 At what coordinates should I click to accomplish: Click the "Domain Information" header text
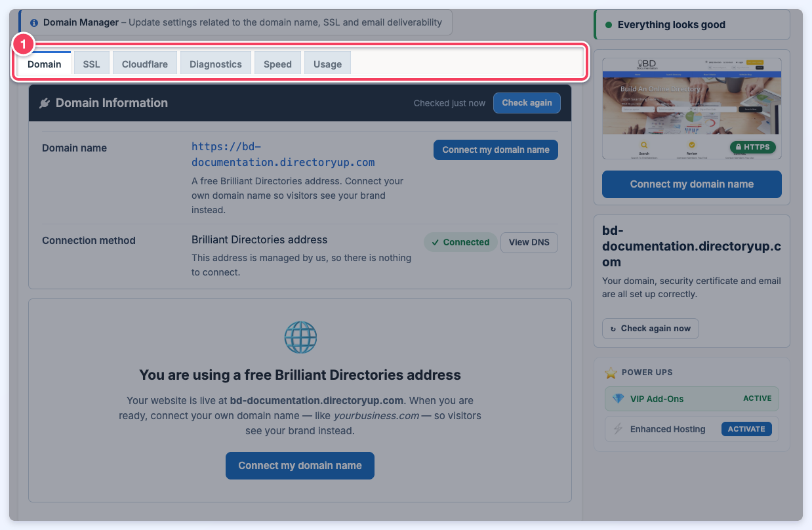112,103
